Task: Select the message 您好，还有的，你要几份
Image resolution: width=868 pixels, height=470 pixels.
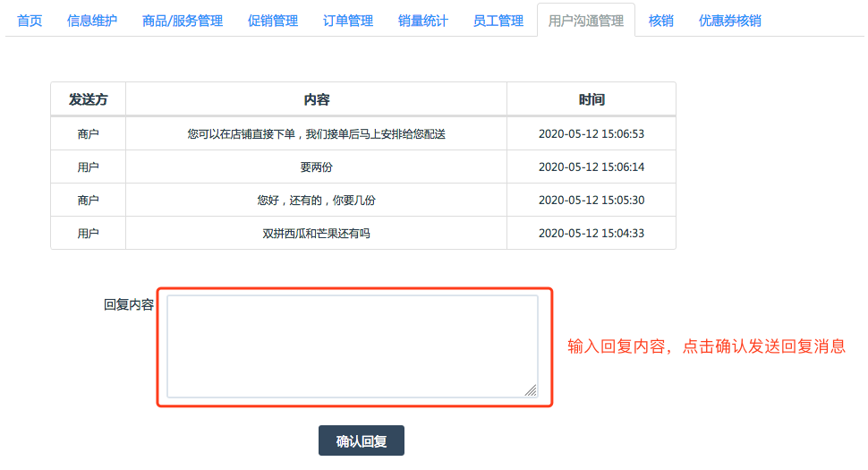Action: 316,201
